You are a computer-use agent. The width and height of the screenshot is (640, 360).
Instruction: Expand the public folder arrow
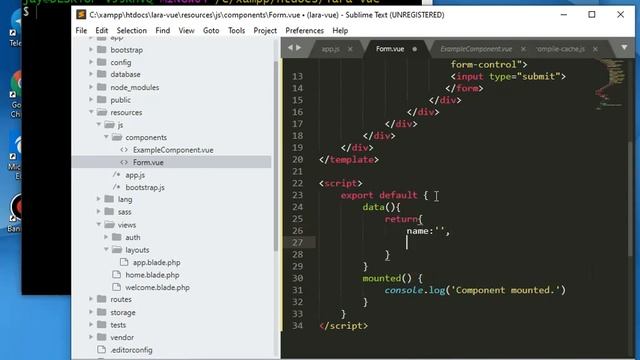pos(91,100)
